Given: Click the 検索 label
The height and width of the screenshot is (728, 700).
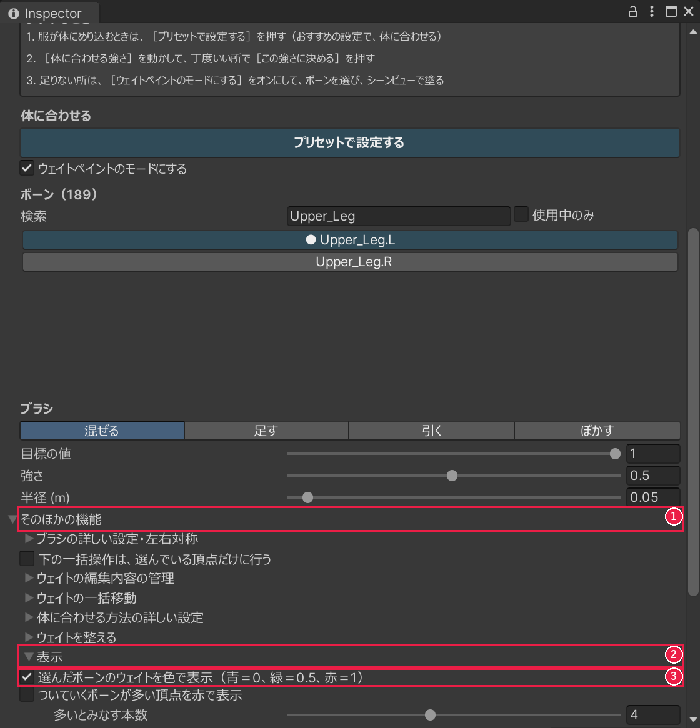Looking at the screenshot, I should click(x=34, y=216).
